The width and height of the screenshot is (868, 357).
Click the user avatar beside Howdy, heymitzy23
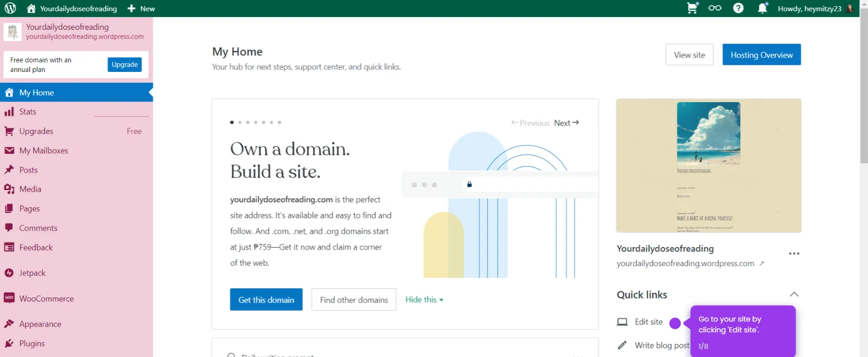coord(850,8)
